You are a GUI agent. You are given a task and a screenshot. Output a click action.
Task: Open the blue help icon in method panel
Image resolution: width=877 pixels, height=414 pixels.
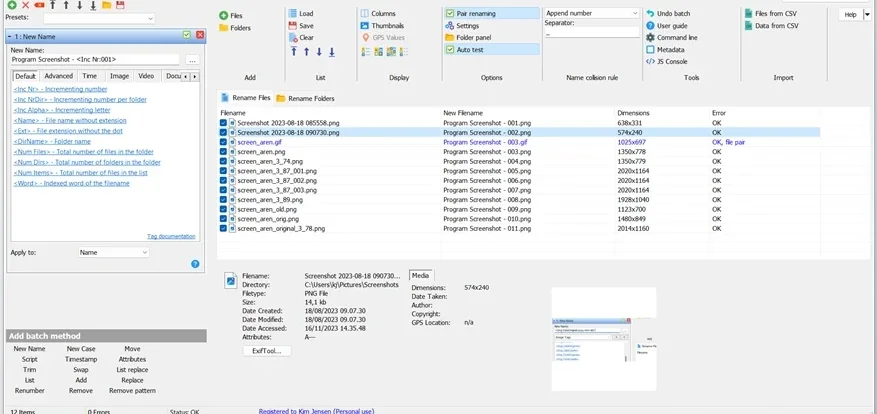click(x=195, y=264)
